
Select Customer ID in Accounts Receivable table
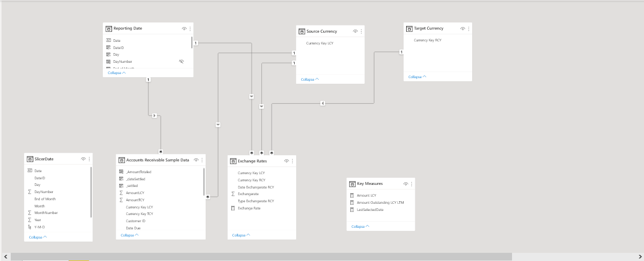(136, 221)
